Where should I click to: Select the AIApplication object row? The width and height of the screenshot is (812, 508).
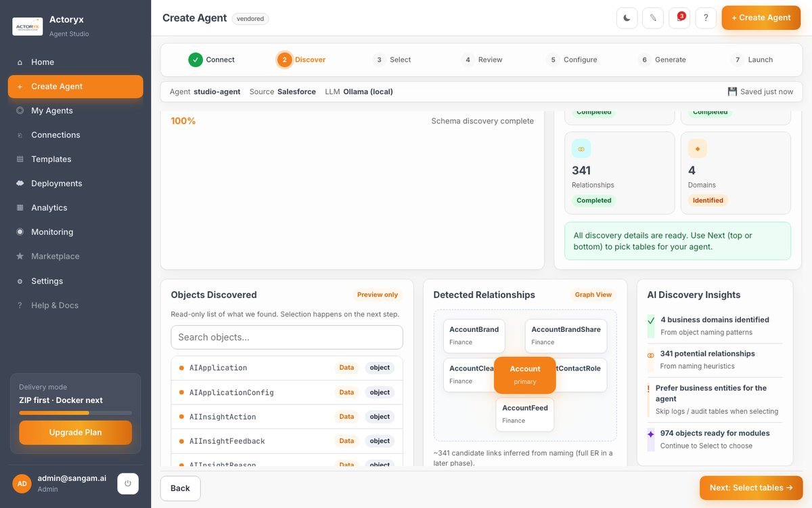(287, 368)
